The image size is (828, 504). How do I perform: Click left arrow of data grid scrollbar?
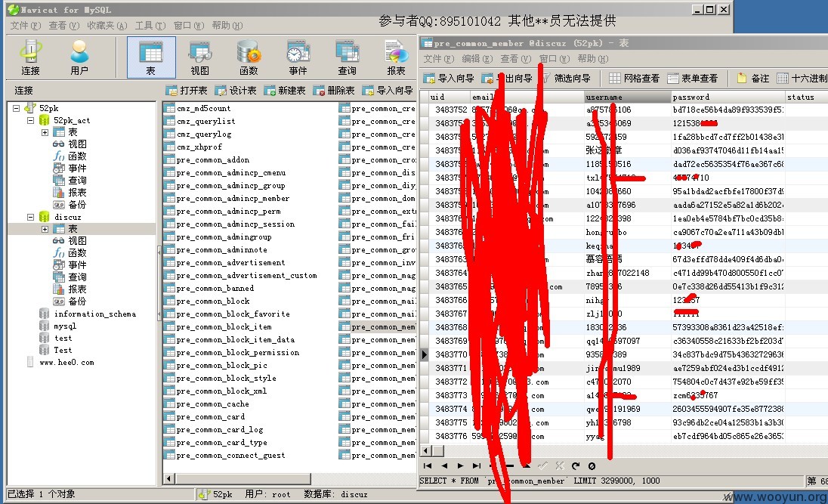425,450
